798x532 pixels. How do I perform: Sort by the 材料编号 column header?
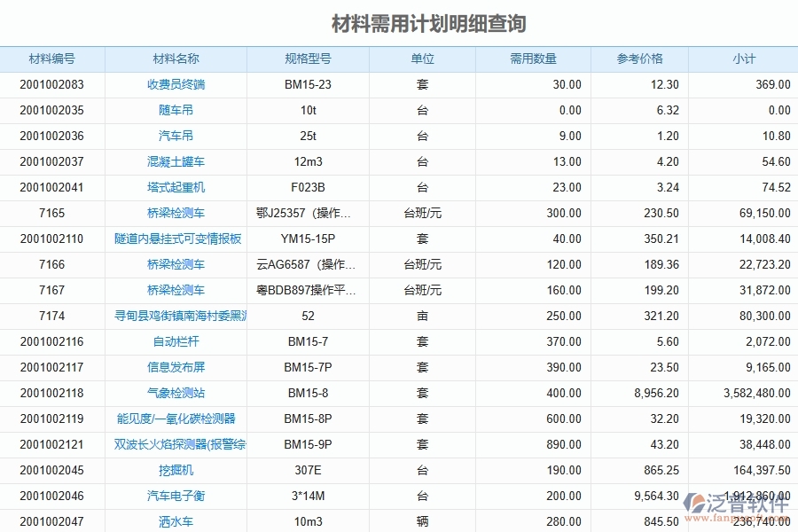(x=50, y=59)
